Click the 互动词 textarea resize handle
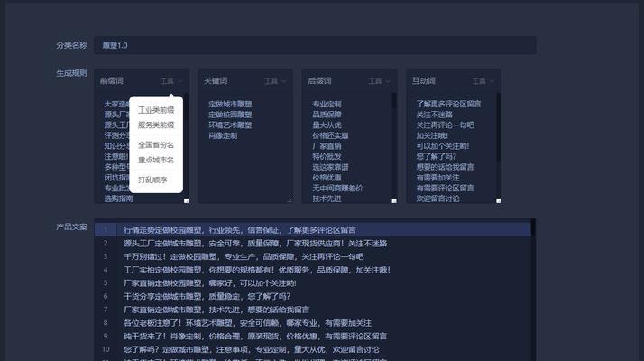The image size is (644, 361). click(498, 200)
